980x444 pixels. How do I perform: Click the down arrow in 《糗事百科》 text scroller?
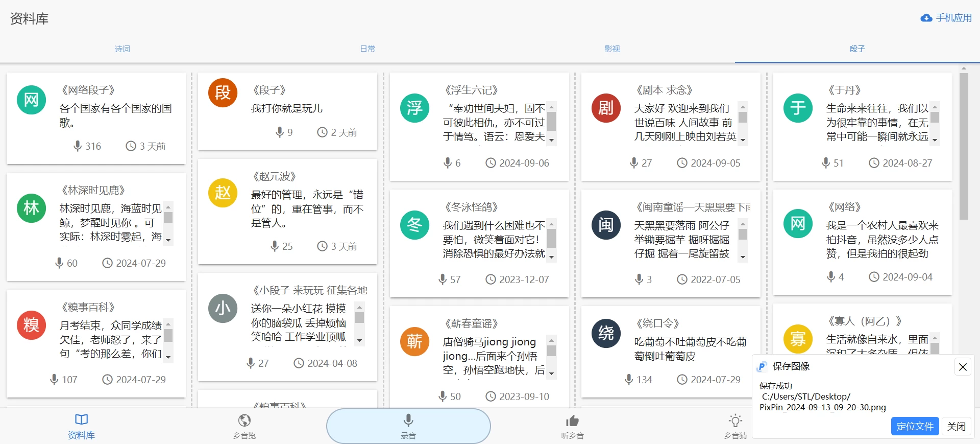pyautogui.click(x=168, y=357)
